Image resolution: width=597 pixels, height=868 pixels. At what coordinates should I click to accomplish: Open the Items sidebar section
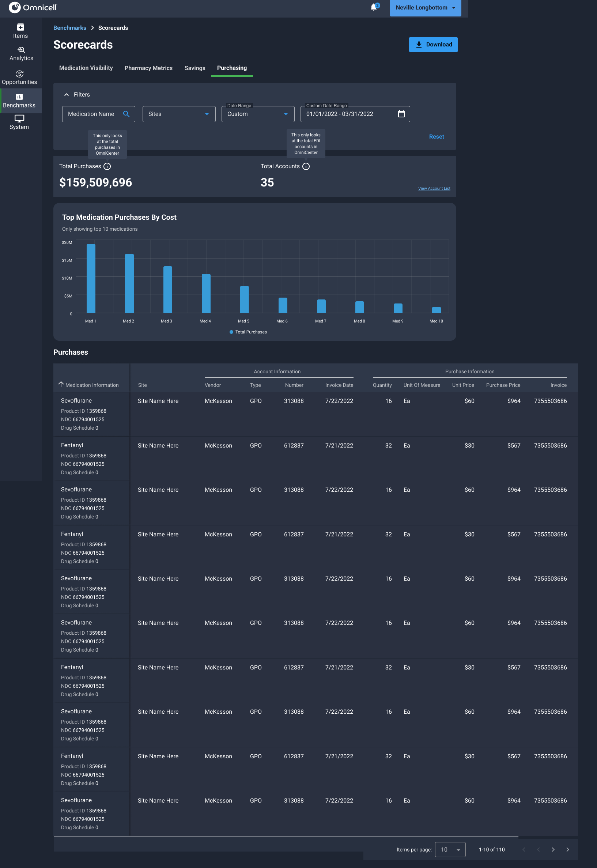[20, 31]
